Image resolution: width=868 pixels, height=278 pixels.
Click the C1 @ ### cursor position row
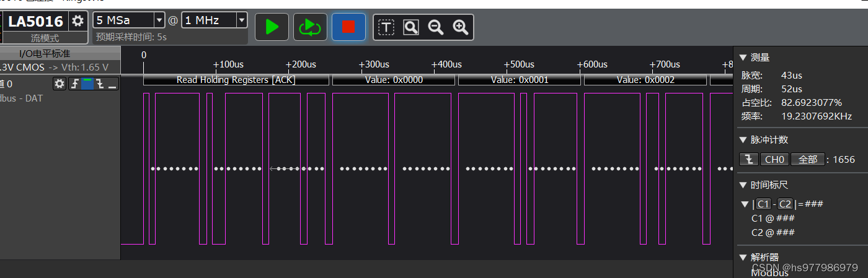(x=773, y=219)
